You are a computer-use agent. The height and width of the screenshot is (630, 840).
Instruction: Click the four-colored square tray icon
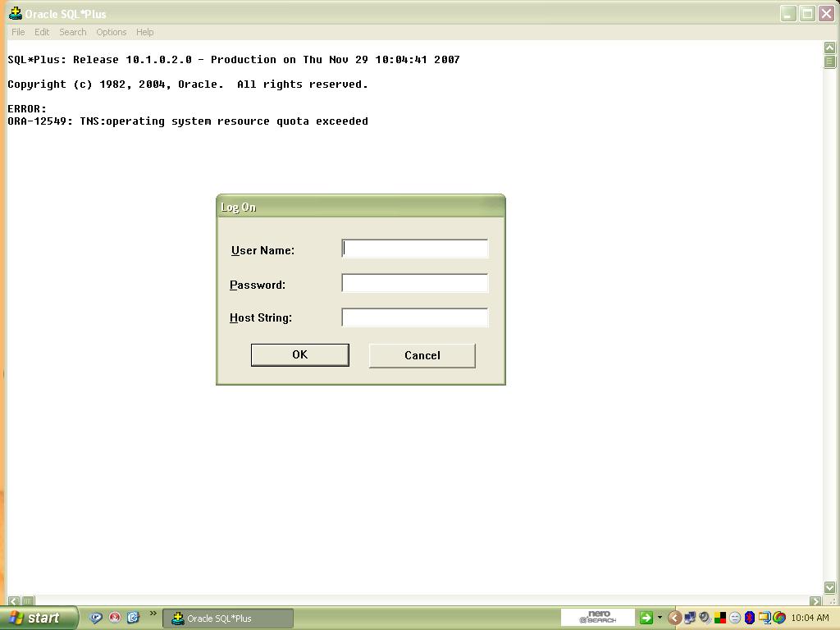[720, 618]
